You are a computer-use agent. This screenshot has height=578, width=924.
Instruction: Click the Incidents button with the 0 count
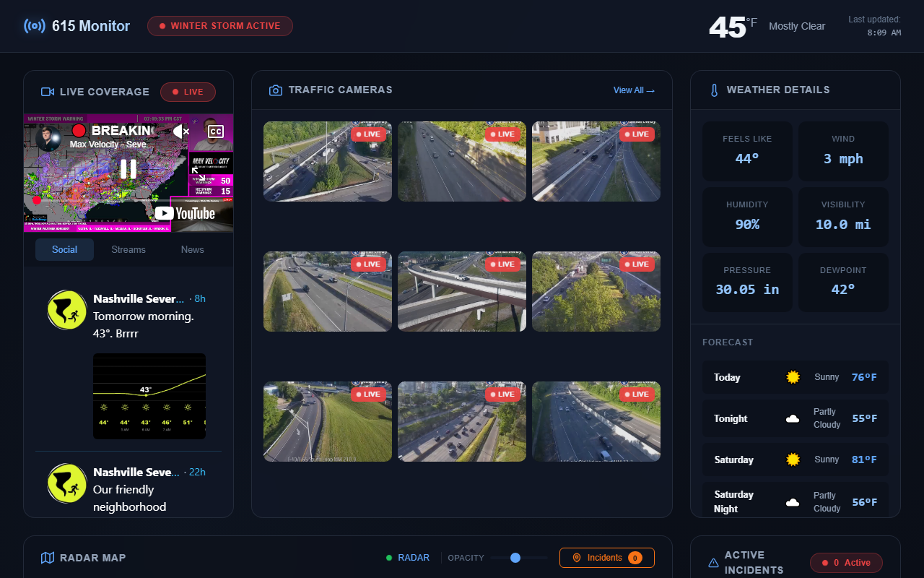pos(607,558)
